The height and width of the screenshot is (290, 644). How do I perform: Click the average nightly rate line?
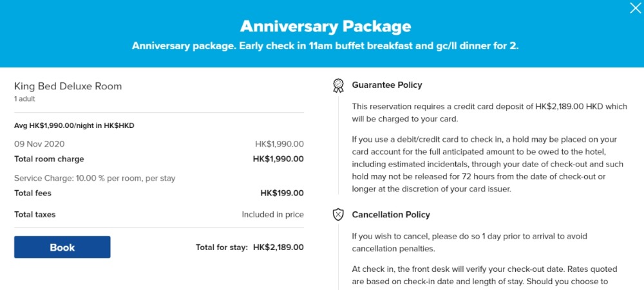tap(74, 125)
